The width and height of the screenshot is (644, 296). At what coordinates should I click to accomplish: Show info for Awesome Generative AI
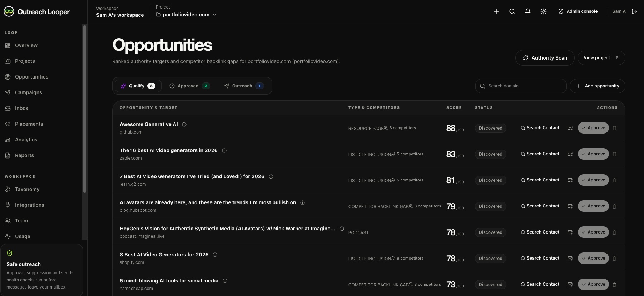point(184,125)
